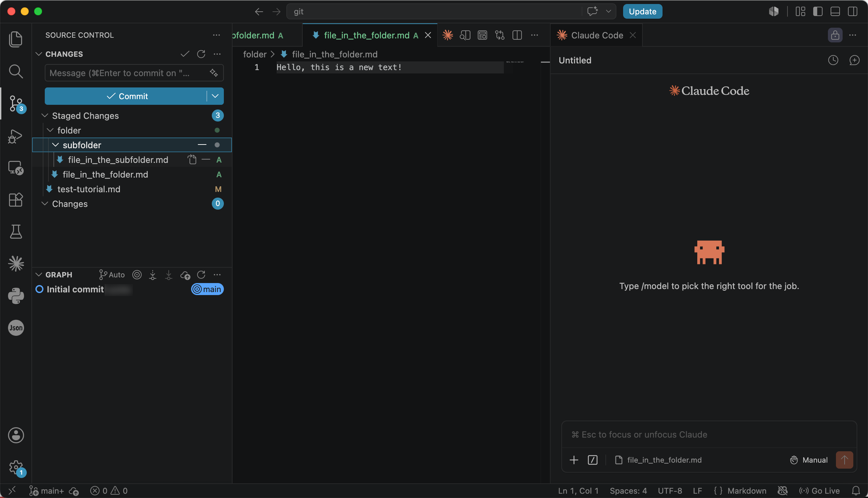Viewport: 868px width, 498px height.
Task: Start a new Claude Code conversation
Action: coord(854,60)
